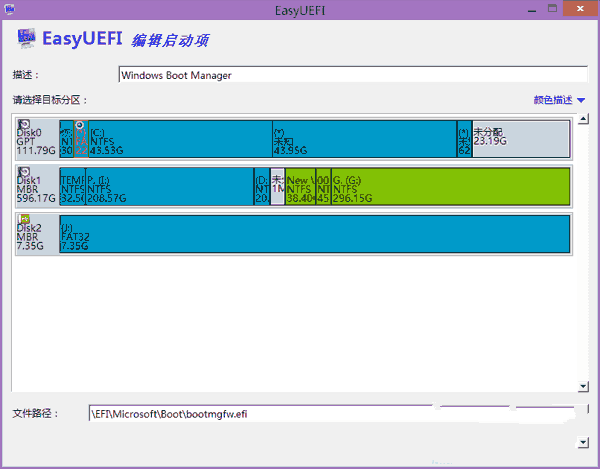
Task: Select the P. (I:) NTFS 208.57G partition
Action: click(170, 186)
